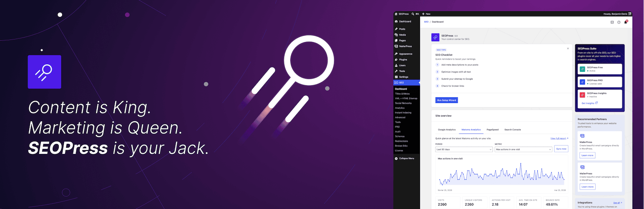The width and height of the screenshot is (644, 209).
Task: Switch to the Google Analytics tab
Action: click(447, 130)
